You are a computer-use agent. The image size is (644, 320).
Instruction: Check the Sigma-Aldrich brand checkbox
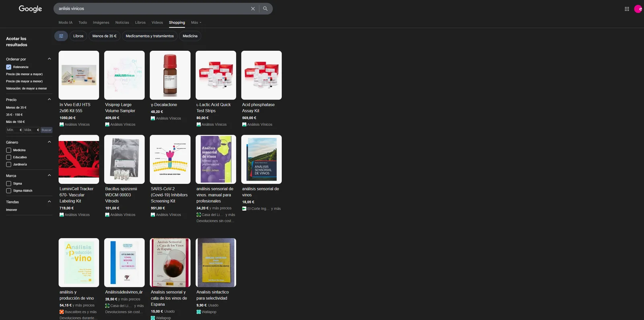tap(8, 191)
